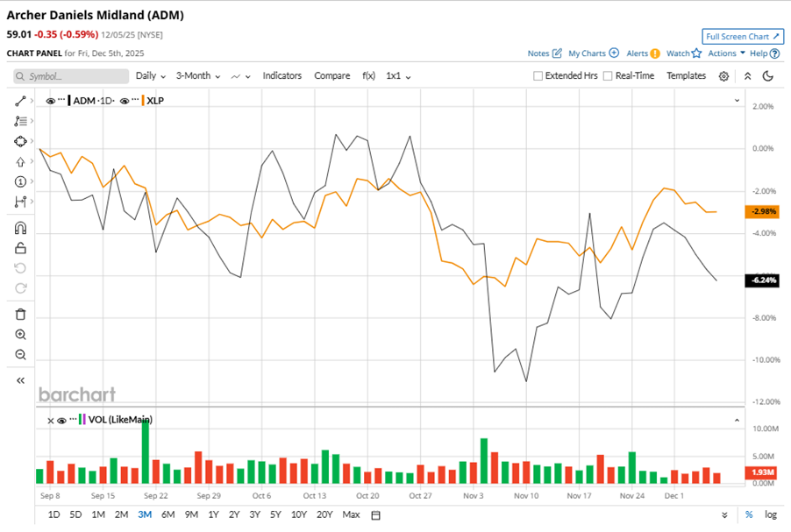Click the VOL green-purple color swatch

coord(82,419)
